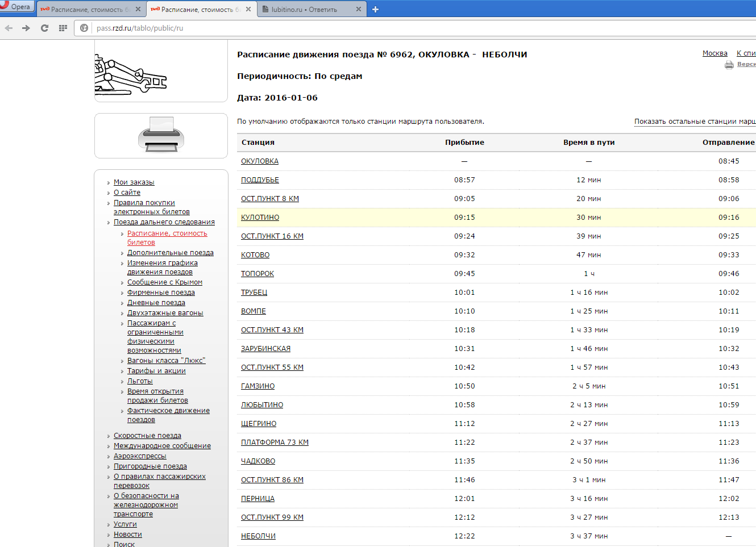
Task: Open Мои заказы in sidebar menu
Action: click(x=134, y=182)
